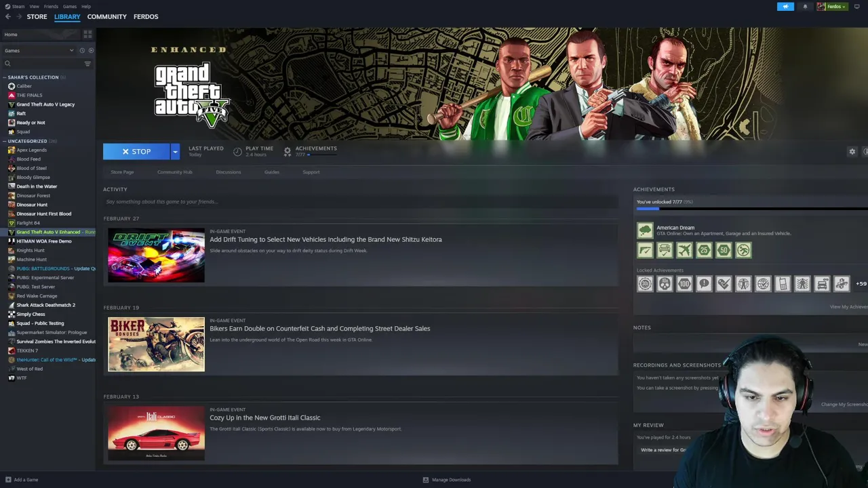This screenshot has width=868, height=488.
Task: Click the Play Time clock icon
Action: point(237,152)
